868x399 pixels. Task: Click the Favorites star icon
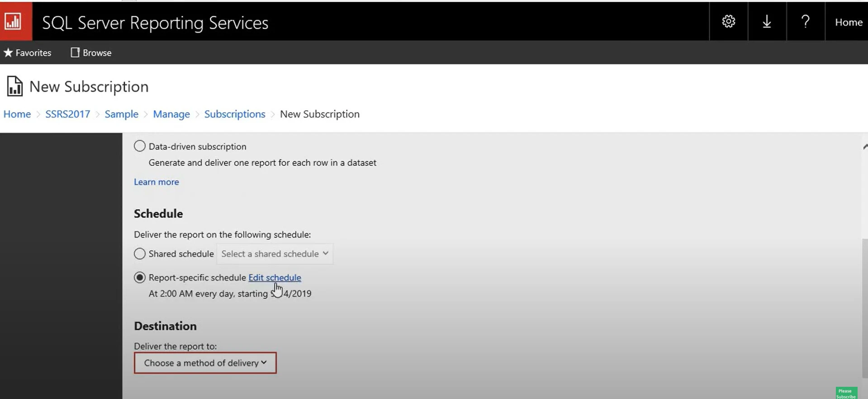[8, 53]
